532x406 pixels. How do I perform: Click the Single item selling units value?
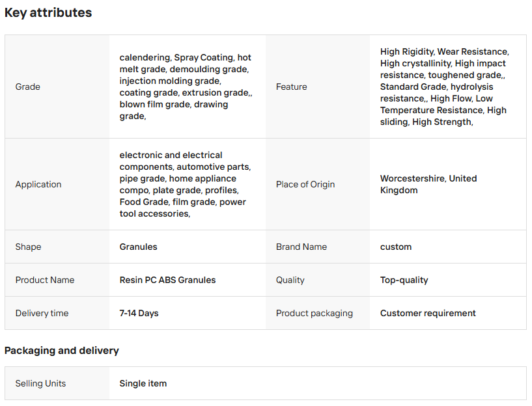tap(143, 383)
